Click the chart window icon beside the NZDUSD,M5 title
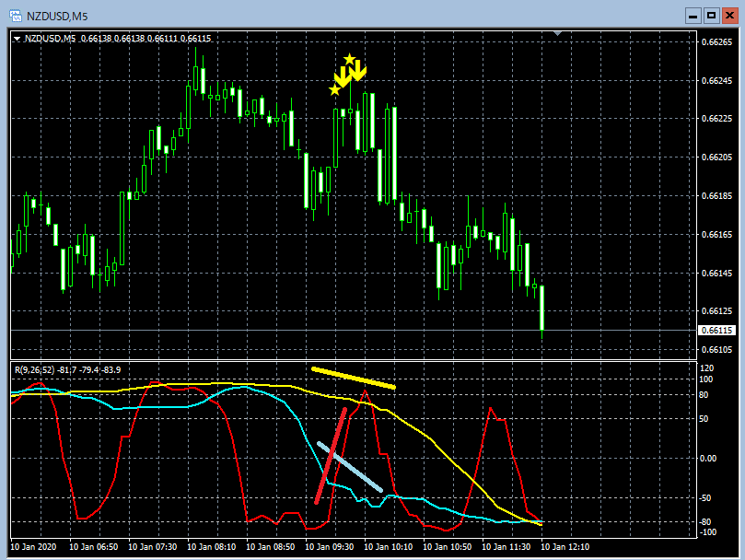The height and width of the screenshot is (560, 745). tap(16, 16)
